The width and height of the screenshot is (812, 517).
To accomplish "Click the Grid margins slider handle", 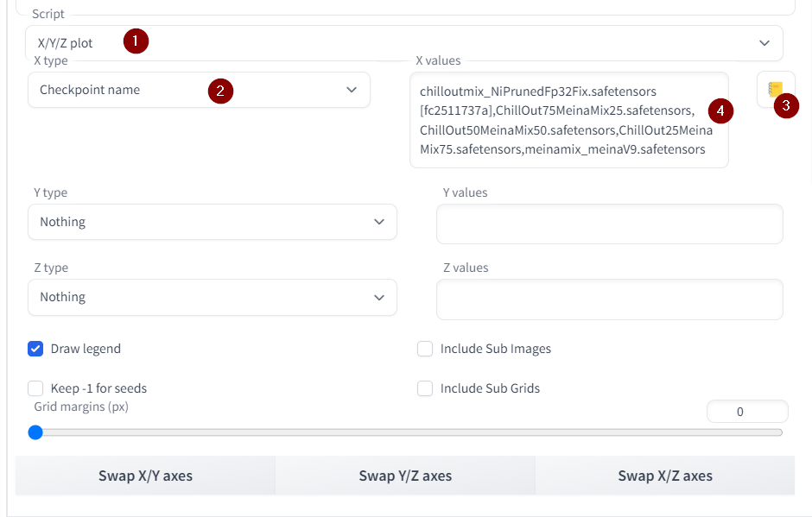I will (x=35, y=432).
